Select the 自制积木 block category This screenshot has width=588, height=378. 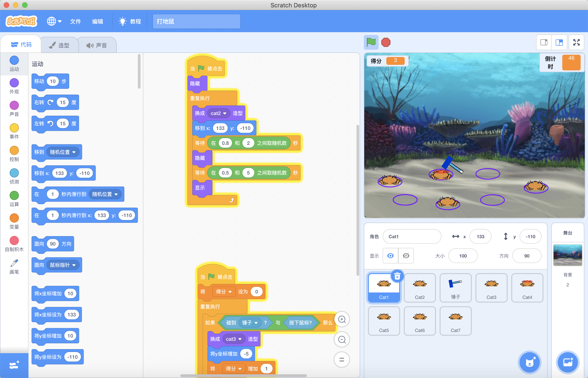(14, 244)
